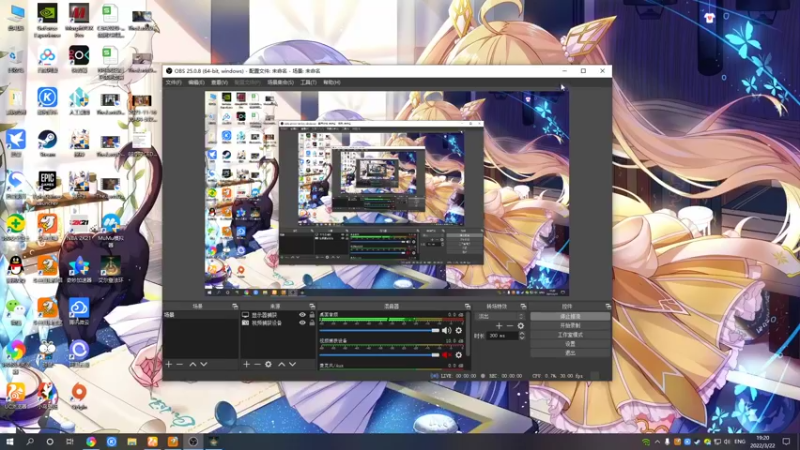
Task: Click the Stop Streaming (停止推流) button
Action: coord(570,316)
